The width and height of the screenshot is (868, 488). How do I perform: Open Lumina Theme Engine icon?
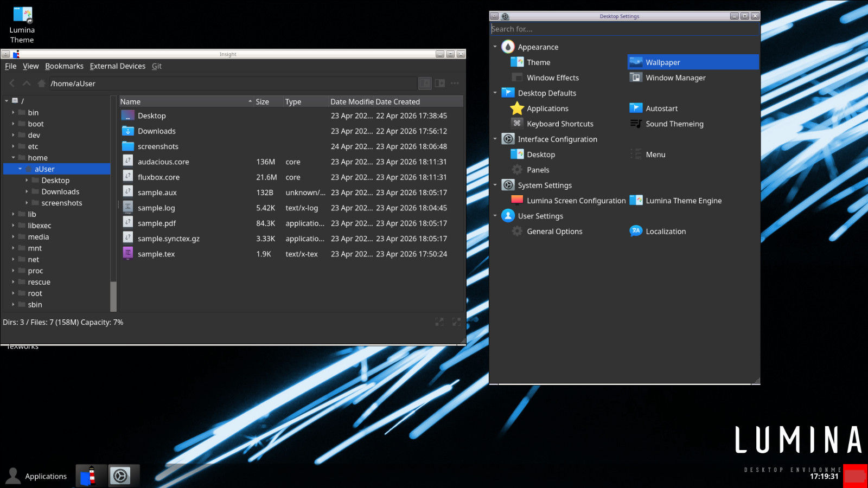tap(636, 201)
